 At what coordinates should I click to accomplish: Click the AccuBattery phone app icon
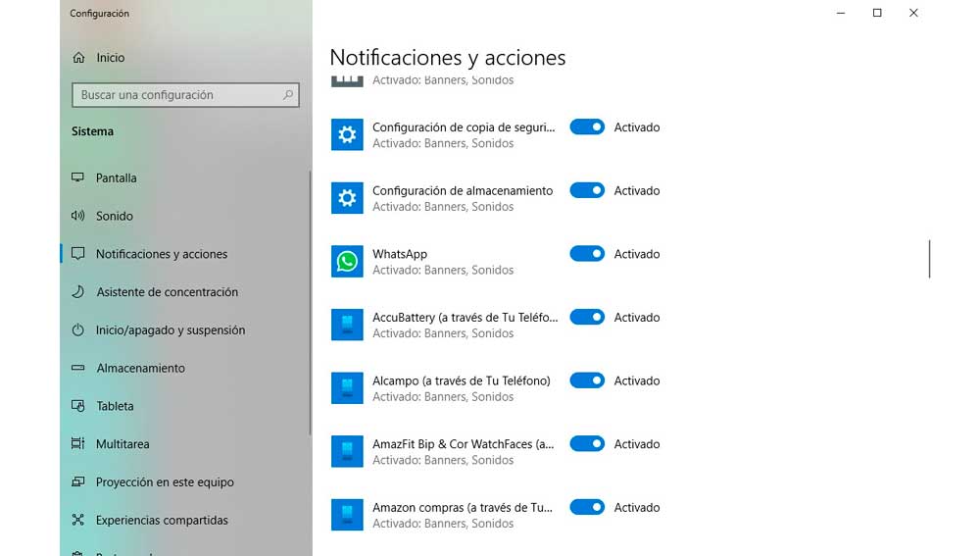click(347, 325)
